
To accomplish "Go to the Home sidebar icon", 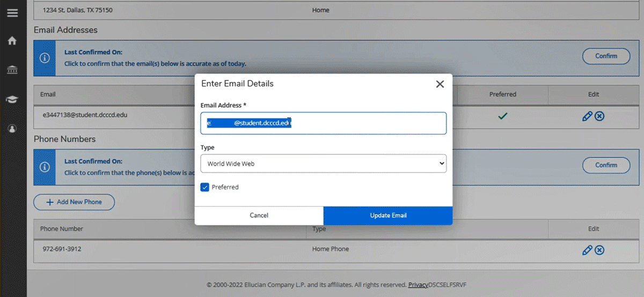I will pyautogui.click(x=12, y=41).
